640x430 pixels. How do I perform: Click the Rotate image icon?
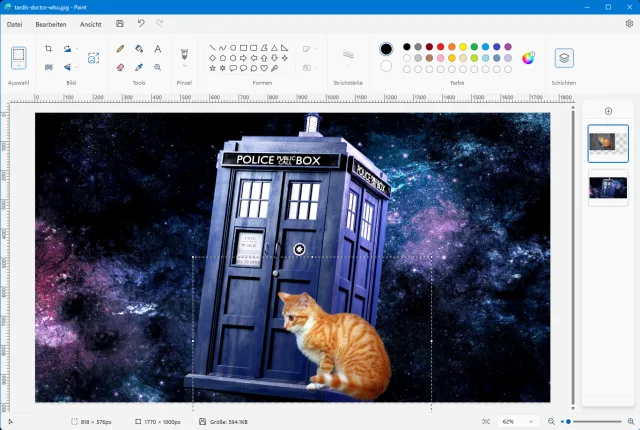[x=67, y=49]
